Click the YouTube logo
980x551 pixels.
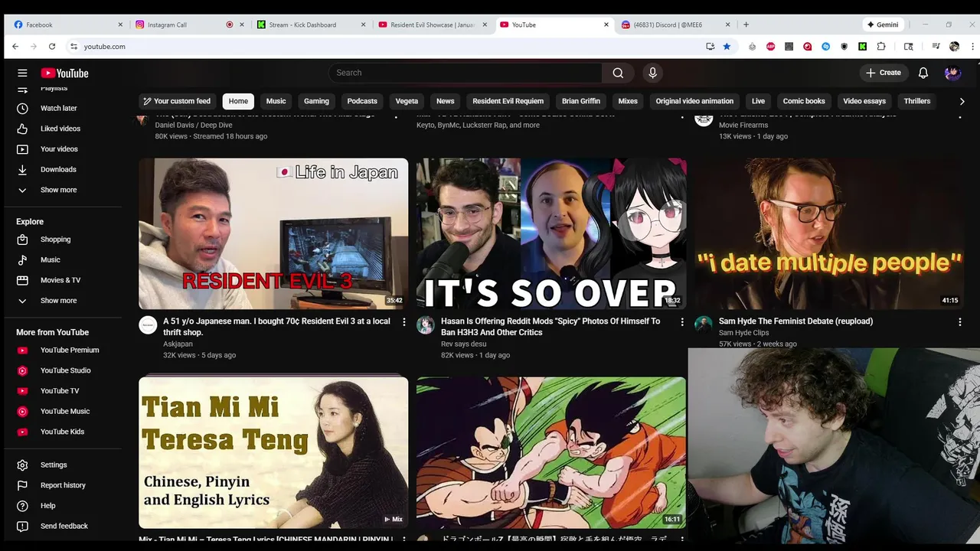(x=64, y=73)
